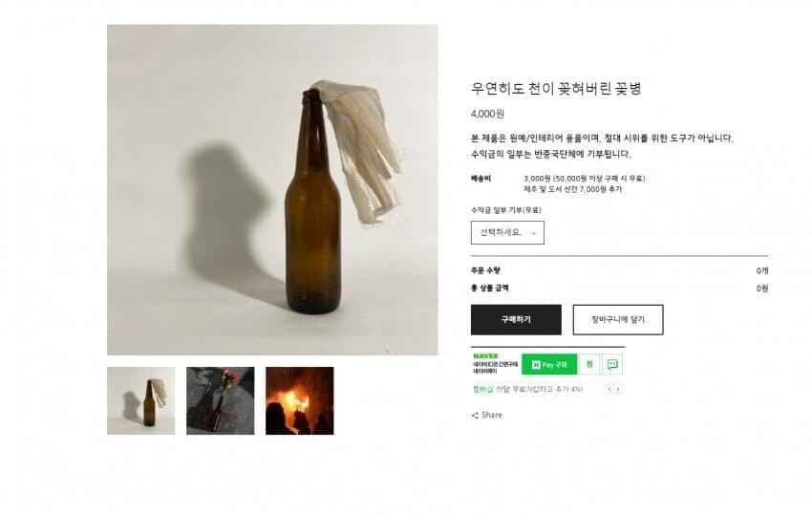Viewport: 812px width, 515px height.
Task: Show the previous Naver promotion banner
Action: (609, 389)
